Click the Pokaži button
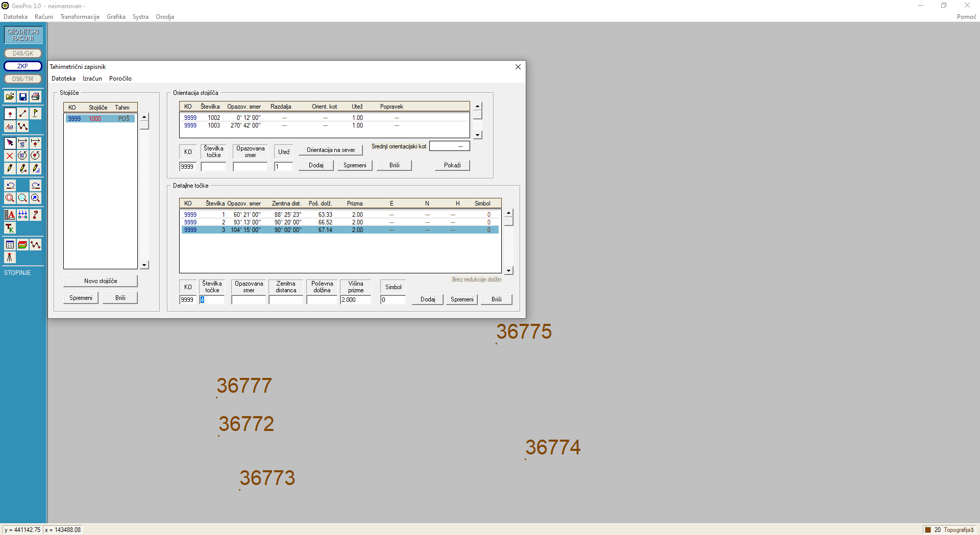980x535 pixels. pyautogui.click(x=452, y=165)
